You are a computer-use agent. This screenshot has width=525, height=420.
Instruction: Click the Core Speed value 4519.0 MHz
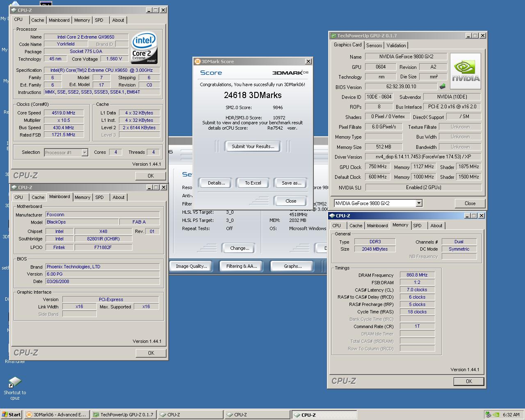pyautogui.click(x=64, y=113)
